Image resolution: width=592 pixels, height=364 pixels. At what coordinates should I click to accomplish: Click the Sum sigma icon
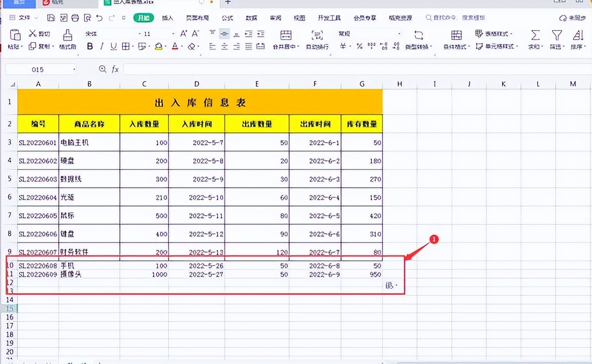[x=535, y=35]
